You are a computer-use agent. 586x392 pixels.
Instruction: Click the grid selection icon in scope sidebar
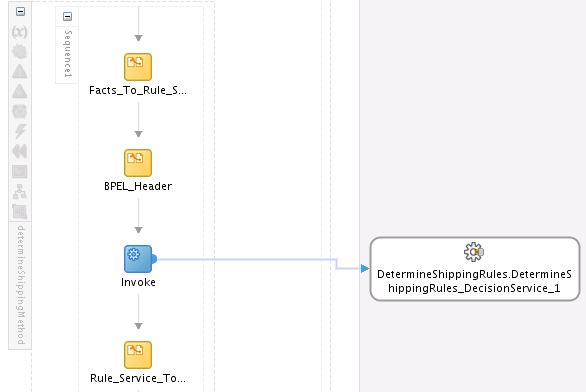19,212
